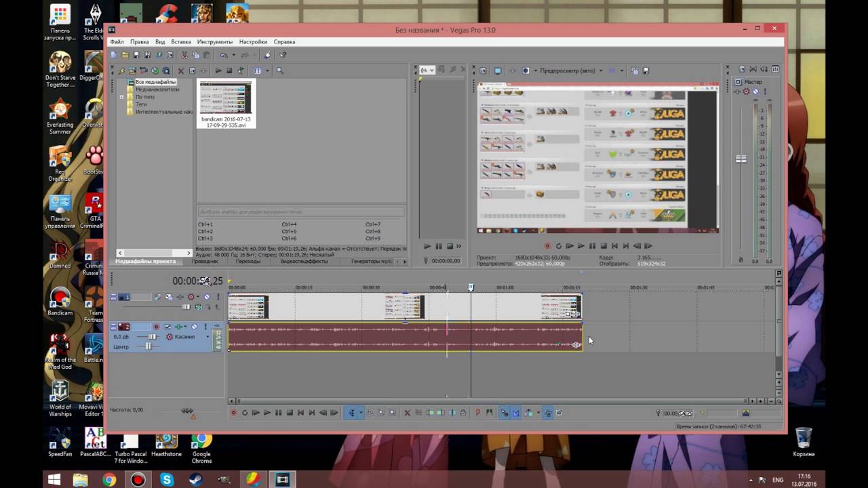Viewport: 868px width, 488px height.
Task: Select the Все медиафайлы tree item
Action: [x=155, y=82]
